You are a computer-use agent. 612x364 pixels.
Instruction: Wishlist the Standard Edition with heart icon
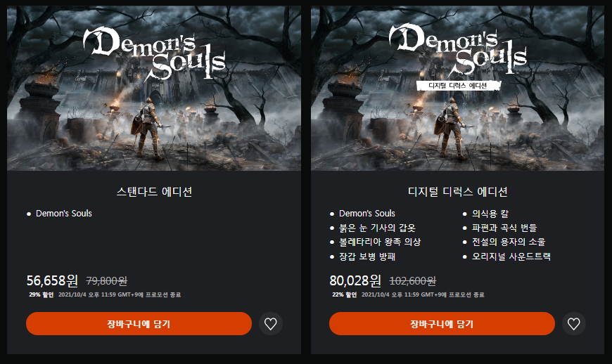point(271,323)
